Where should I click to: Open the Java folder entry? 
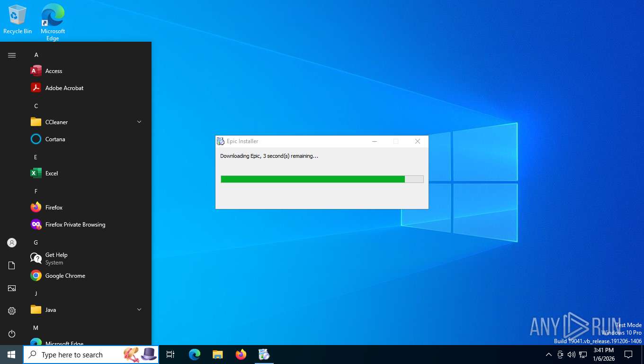click(88, 310)
